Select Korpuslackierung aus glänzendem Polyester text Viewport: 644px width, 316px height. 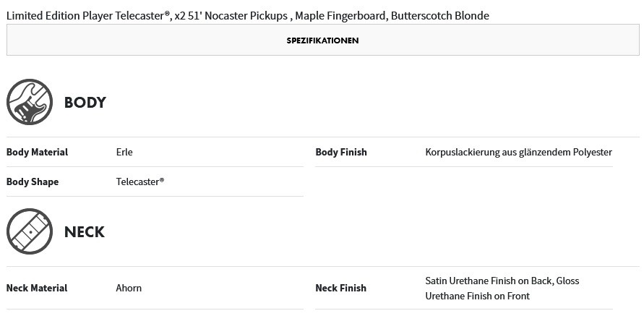(x=519, y=152)
